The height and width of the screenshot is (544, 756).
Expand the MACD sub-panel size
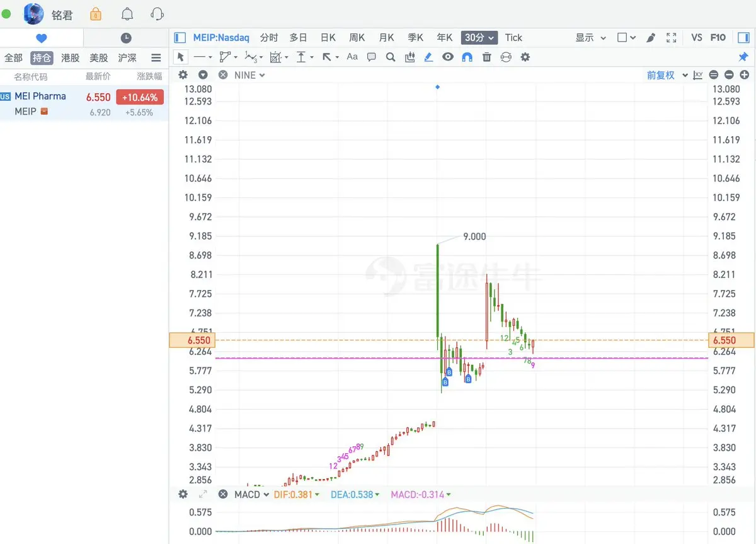pyautogui.click(x=203, y=494)
